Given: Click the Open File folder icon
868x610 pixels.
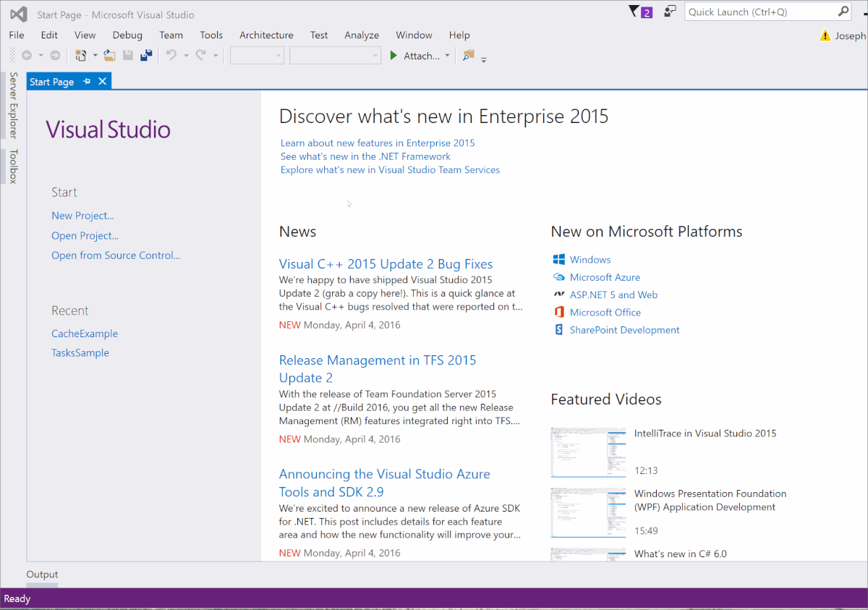Looking at the screenshot, I should tap(110, 56).
